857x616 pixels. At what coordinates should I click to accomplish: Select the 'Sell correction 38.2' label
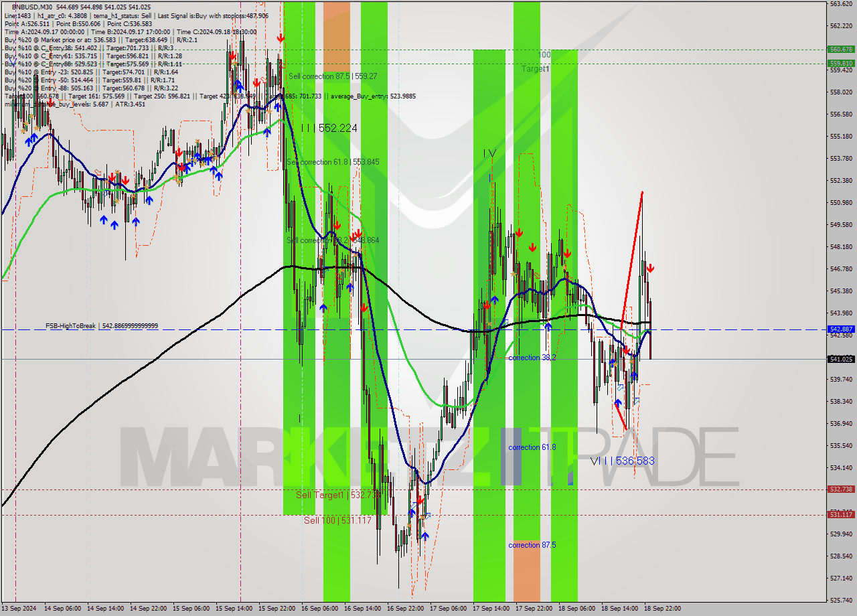[333, 240]
